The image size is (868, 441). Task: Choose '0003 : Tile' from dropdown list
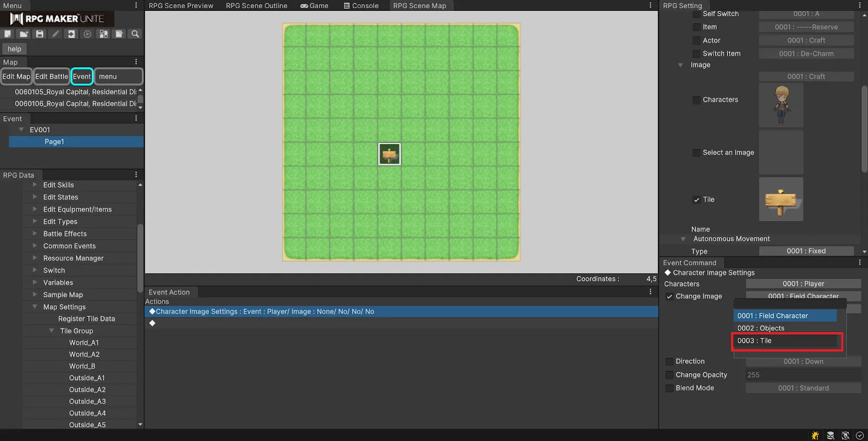787,341
